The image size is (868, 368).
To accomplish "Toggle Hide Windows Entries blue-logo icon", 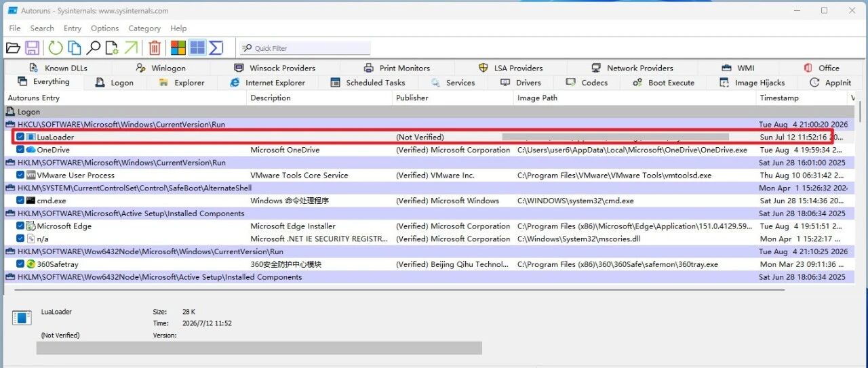I will (x=197, y=48).
